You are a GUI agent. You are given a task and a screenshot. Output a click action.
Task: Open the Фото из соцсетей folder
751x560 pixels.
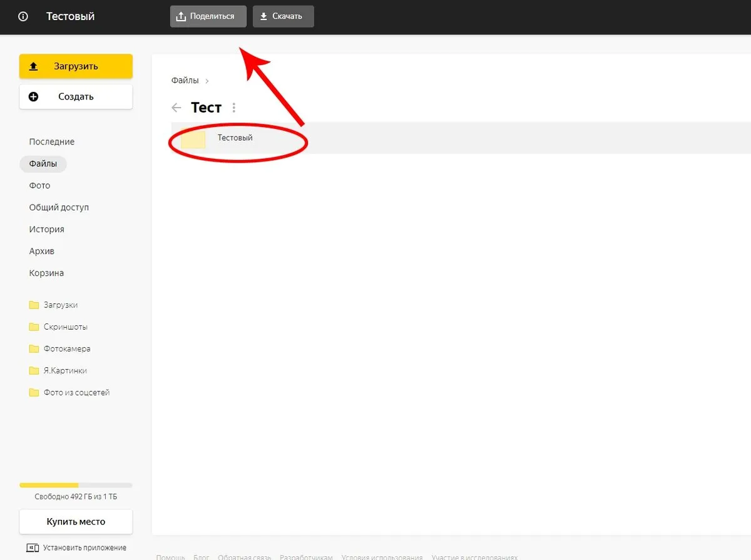[69, 393]
